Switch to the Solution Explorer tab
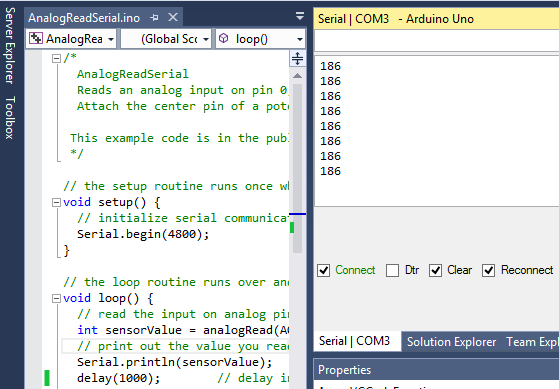Screen dimensions: 559x389 point(451,342)
